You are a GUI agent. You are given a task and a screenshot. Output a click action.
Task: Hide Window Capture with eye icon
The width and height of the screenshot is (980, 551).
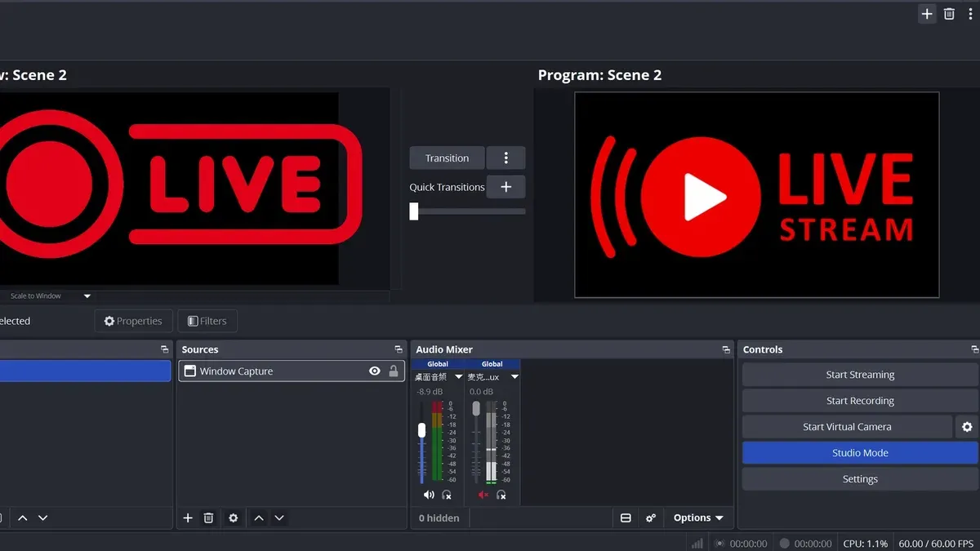tap(374, 371)
